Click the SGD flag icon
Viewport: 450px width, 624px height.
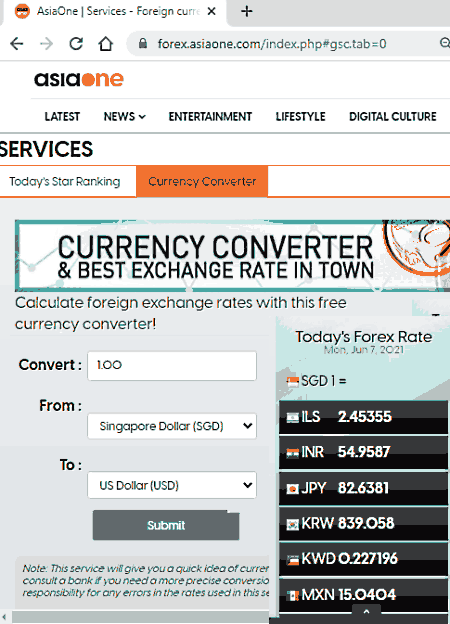click(292, 382)
